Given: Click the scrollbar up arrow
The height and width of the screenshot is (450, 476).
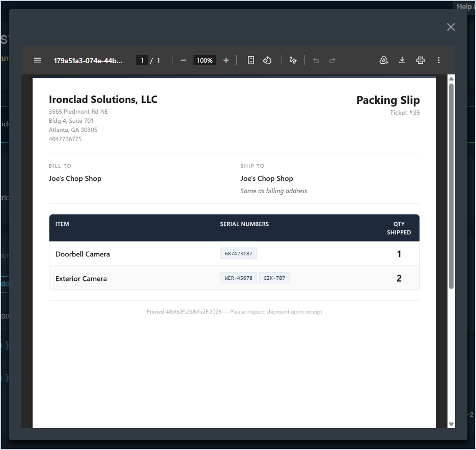Looking at the screenshot, I should tap(451, 78).
